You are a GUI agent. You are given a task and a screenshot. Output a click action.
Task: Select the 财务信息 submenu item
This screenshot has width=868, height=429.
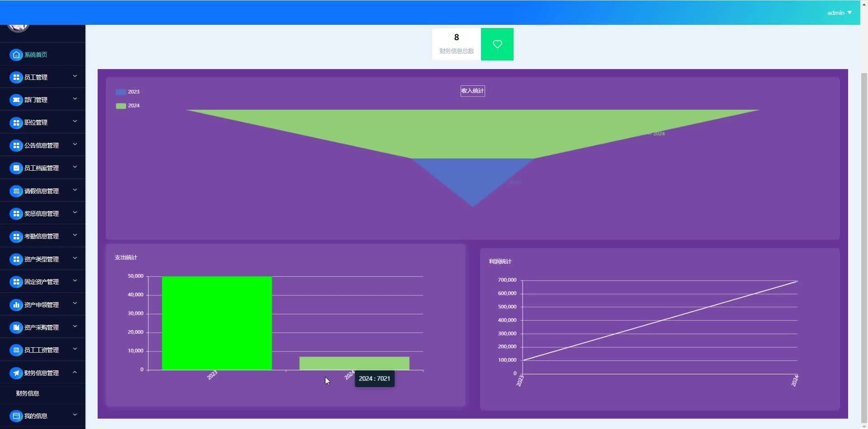pyautogui.click(x=28, y=393)
